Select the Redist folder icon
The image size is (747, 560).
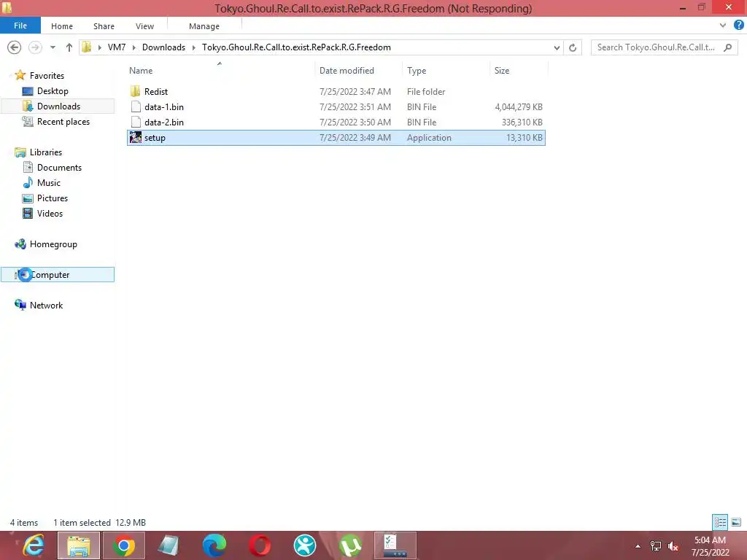tap(135, 91)
